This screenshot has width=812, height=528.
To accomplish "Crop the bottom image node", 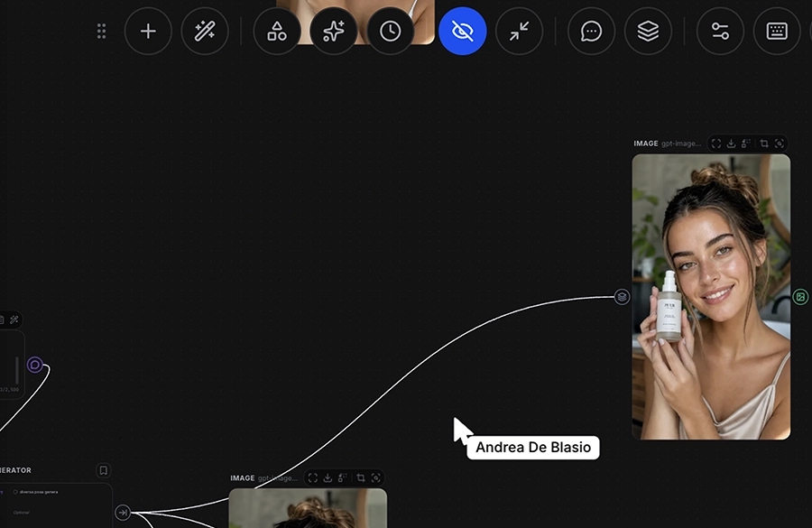I will [x=361, y=477].
